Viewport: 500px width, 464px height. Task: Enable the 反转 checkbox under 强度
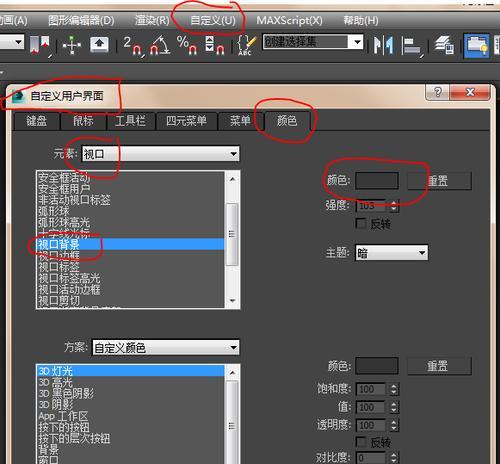click(x=361, y=223)
